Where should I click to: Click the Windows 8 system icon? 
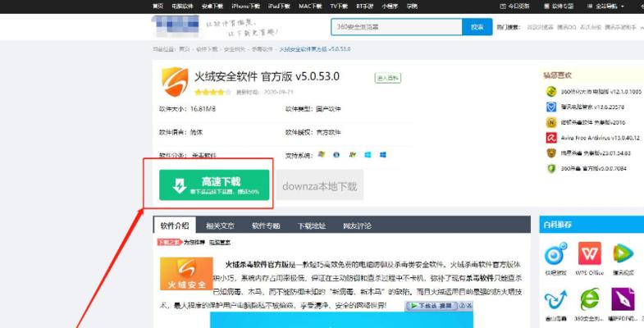[x=368, y=155]
